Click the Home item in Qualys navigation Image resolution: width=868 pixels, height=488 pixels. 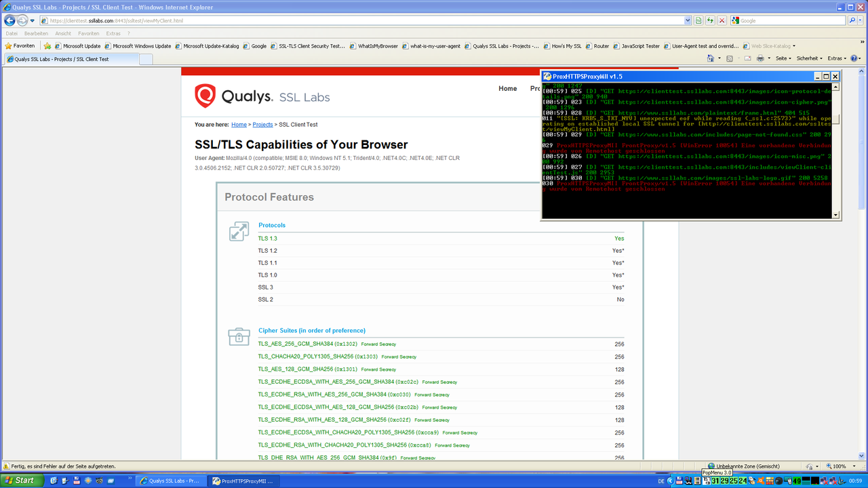pos(508,89)
